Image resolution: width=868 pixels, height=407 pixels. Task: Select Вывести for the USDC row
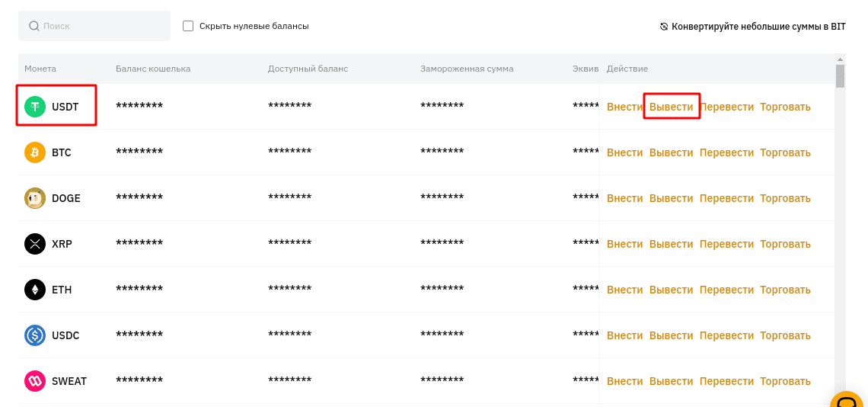point(671,335)
